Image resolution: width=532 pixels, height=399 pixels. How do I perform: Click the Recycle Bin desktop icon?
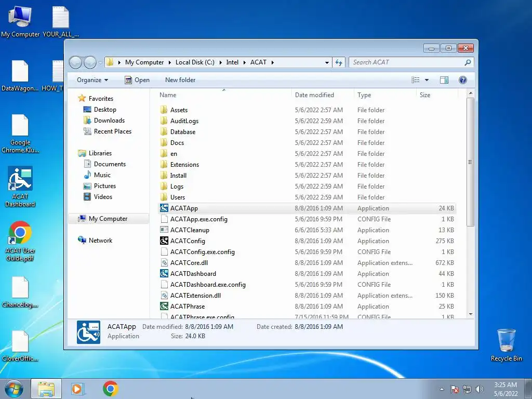click(x=506, y=345)
